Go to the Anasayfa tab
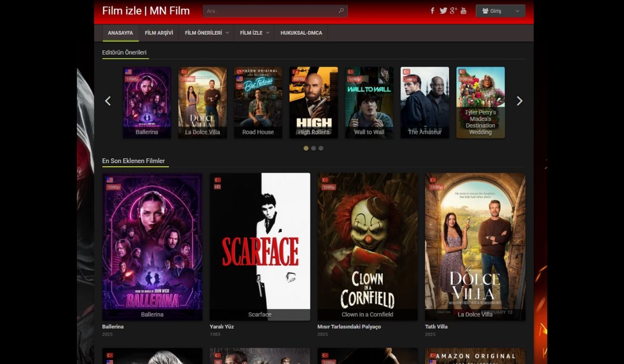 point(120,33)
